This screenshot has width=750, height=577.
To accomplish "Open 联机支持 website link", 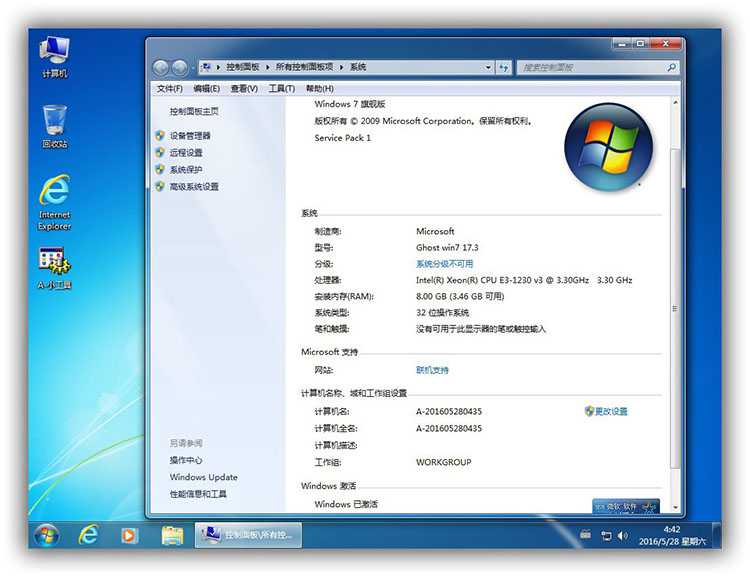I will [x=432, y=370].
